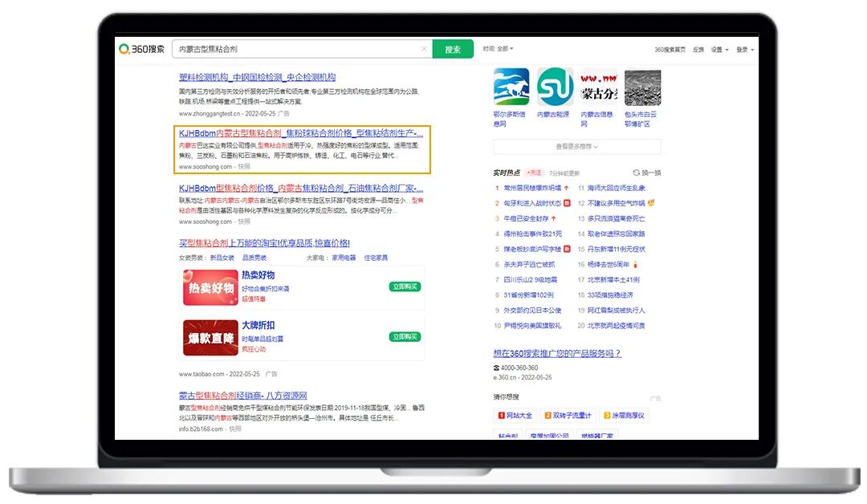Click the phone number 4000-360-360
The height and width of the screenshot is (504, 867).
[x=519, y=368]
